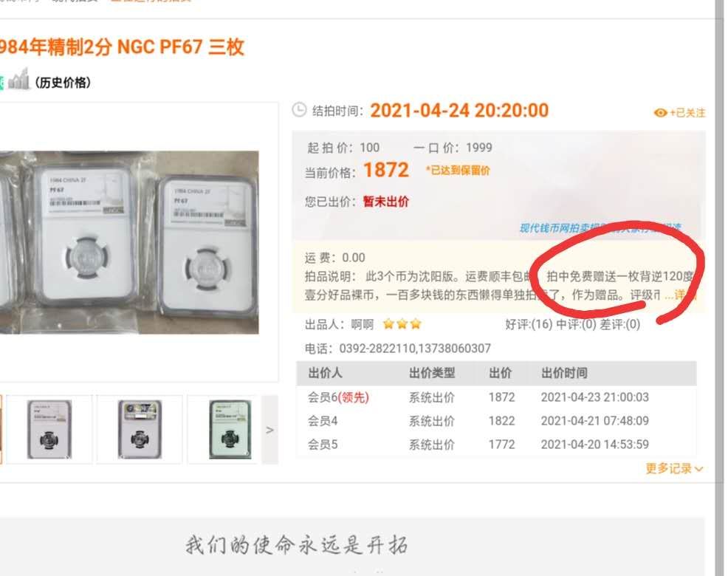View 好评:(16) positive reviews
This screenshot has width=728, height=576.
coord(529,324)
